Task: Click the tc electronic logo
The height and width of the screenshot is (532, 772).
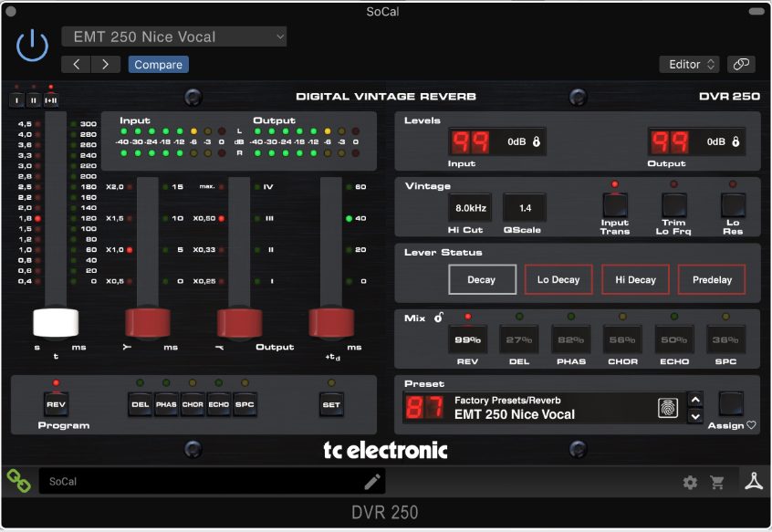Action: (x=385, y=450)
